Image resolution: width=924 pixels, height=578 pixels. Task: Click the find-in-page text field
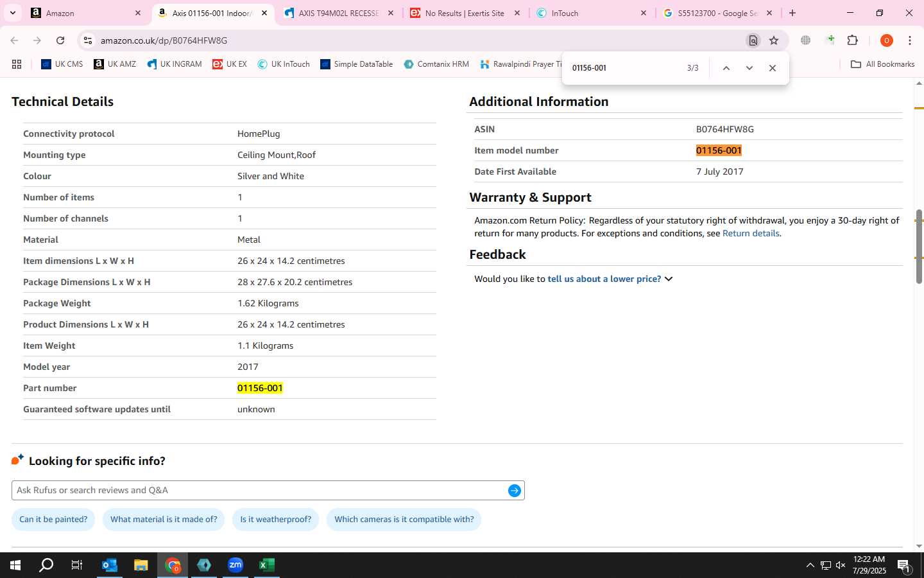pos(622,68)
